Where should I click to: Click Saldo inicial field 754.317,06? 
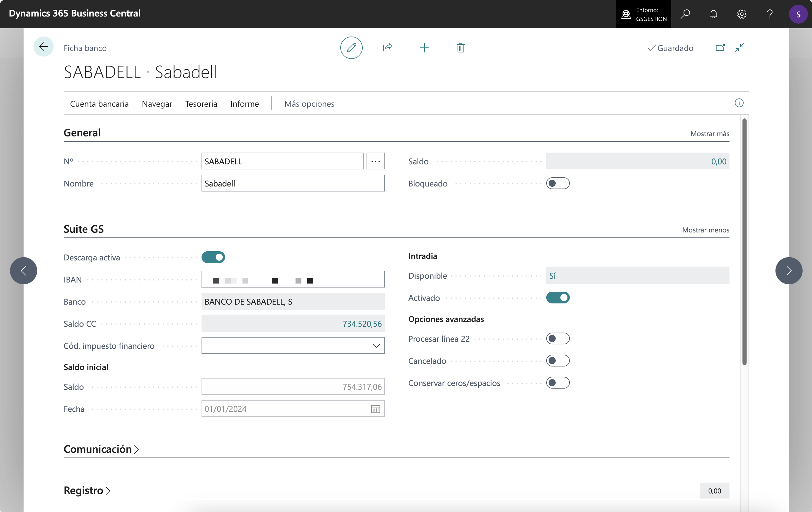coord(293,386)
